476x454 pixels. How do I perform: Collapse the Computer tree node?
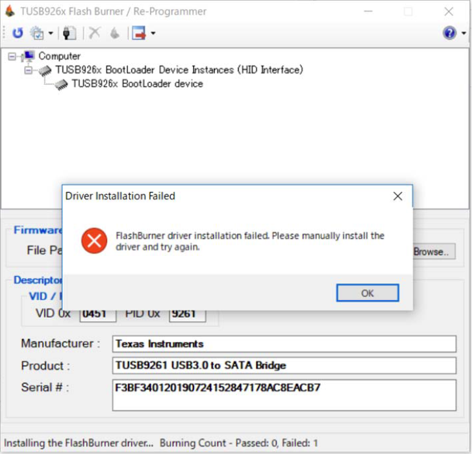point(12,57)
